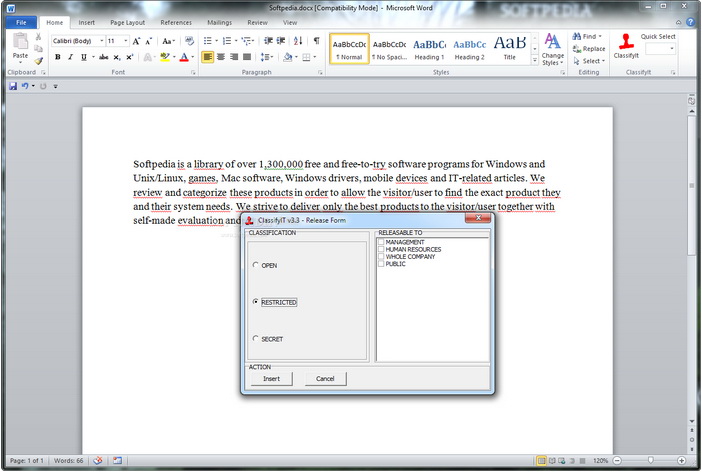Switch to the Mailings tab
Screen dimensions: 702x472
coord(219,22)
